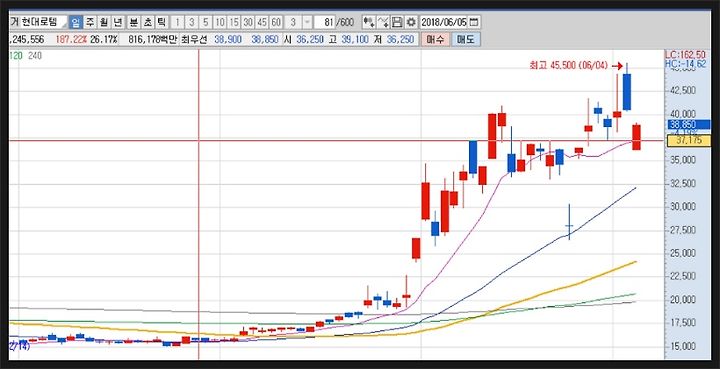Switch to monthly (월) chart period
720x369 pixels.
coord(104,22)
